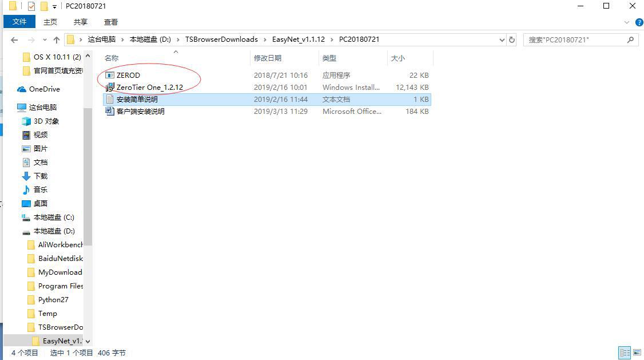Image resolution: width=644 pixels, height=360 pixels.
Task: Open the 客户端安装说明 Word document
Action: (x=141, y=111)
